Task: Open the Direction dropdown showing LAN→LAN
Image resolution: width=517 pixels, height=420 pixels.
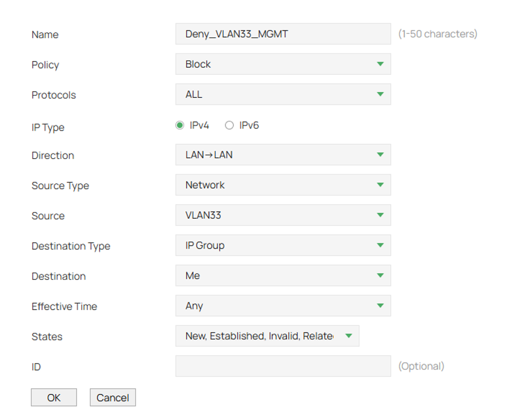Action: [x=283, y=155]
